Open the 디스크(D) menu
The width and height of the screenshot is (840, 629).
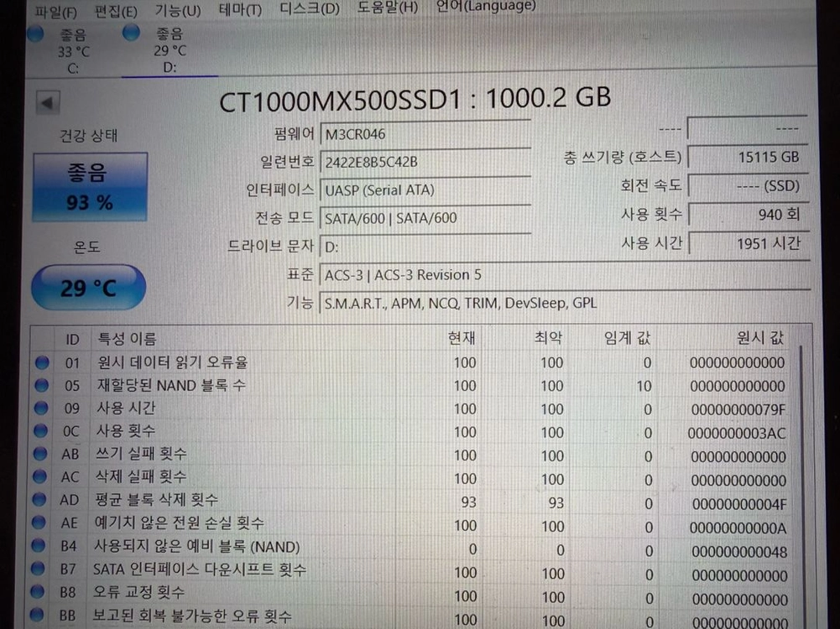pos(310,8)
